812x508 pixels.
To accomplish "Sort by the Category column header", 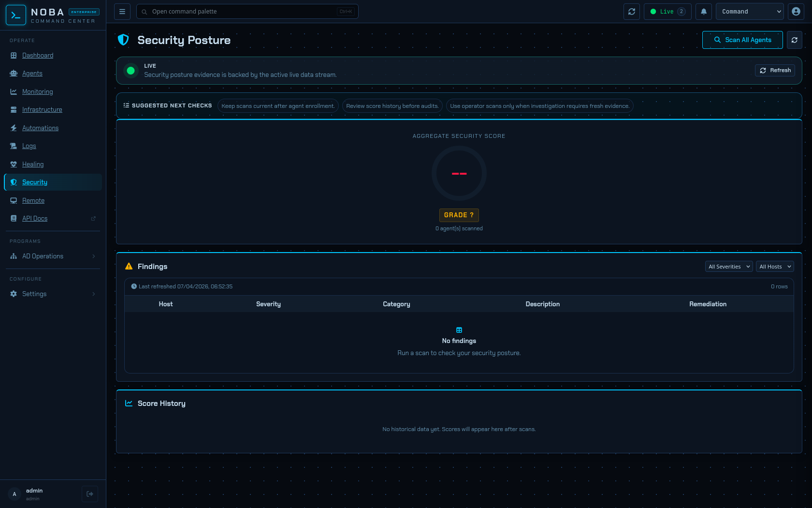I will coord(396,304).
